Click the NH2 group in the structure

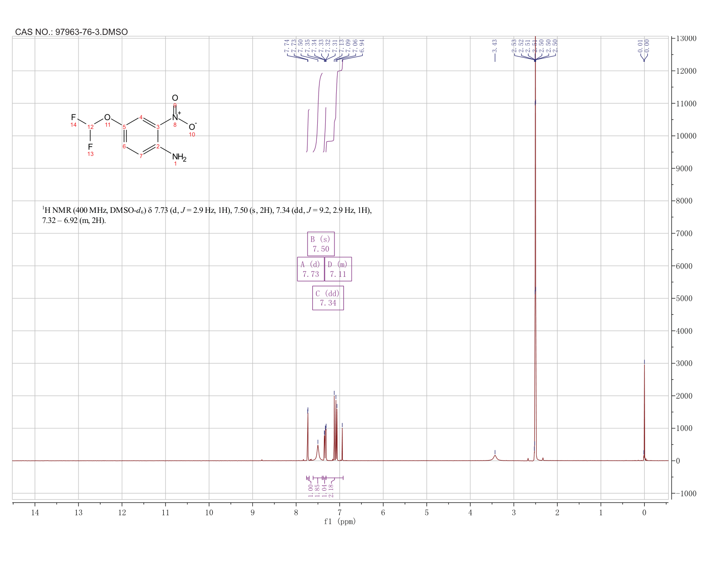(179, 157)
